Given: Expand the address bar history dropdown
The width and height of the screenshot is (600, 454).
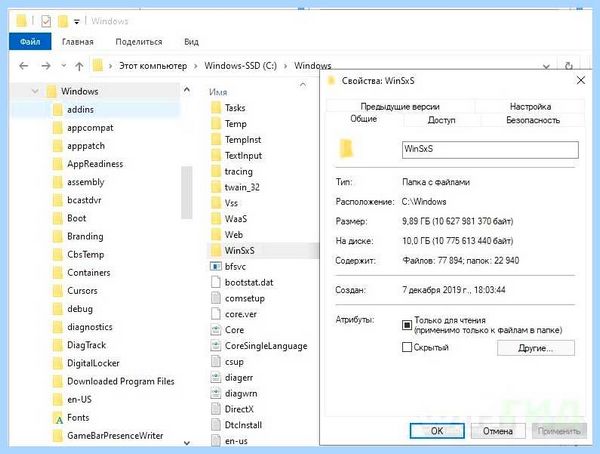Looking at the screenshot, I should [546, 67].
